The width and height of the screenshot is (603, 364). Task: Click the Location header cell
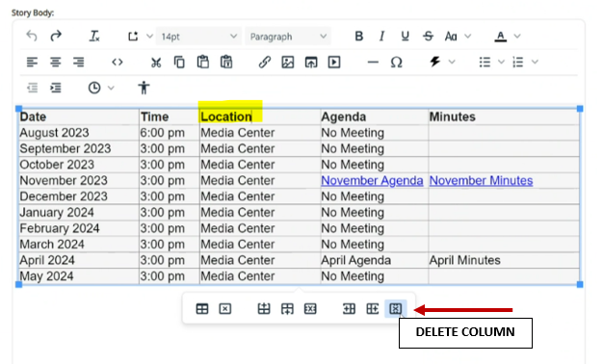click(260, 117)
